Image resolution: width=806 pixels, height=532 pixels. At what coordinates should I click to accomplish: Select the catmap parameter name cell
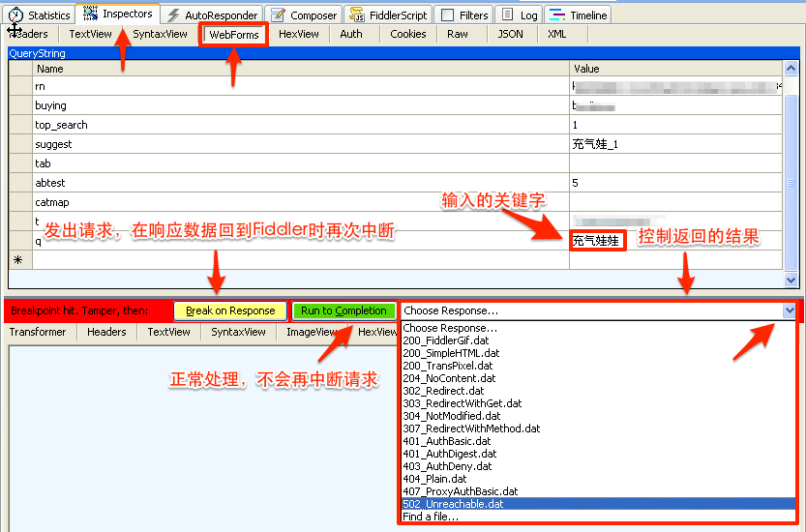(x=301, y=202)
